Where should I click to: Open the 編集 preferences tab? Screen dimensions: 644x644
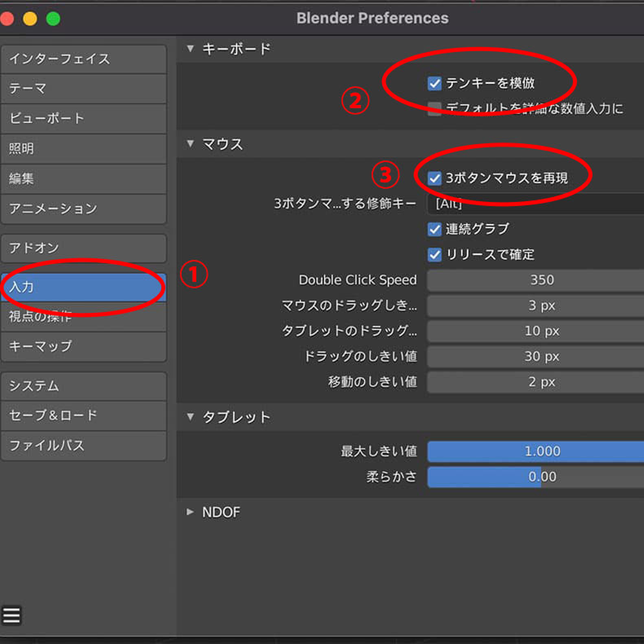pyautogui.click(x=84, y=179)
